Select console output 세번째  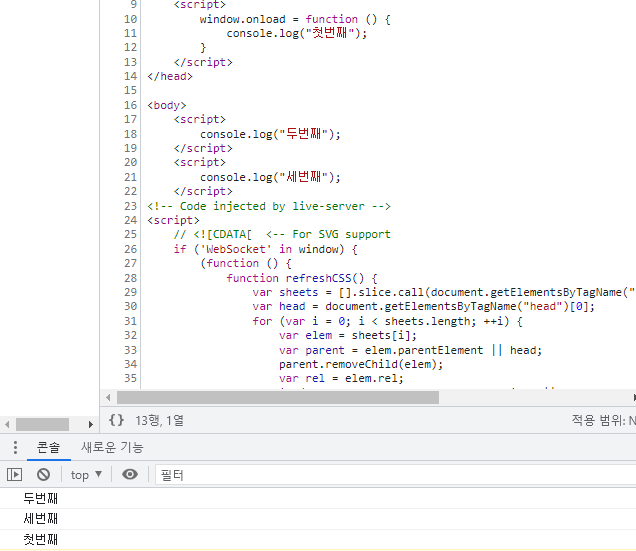[41, 519]
